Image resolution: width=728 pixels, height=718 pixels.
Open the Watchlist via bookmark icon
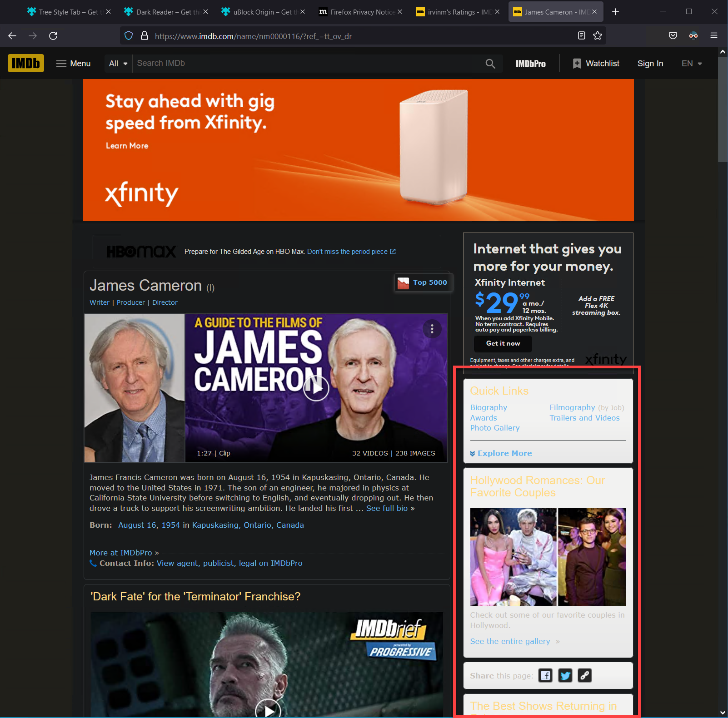[x=577, y=63]
